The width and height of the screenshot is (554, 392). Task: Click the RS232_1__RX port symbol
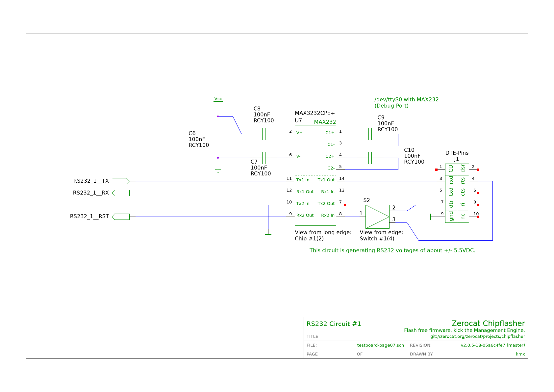121,193
